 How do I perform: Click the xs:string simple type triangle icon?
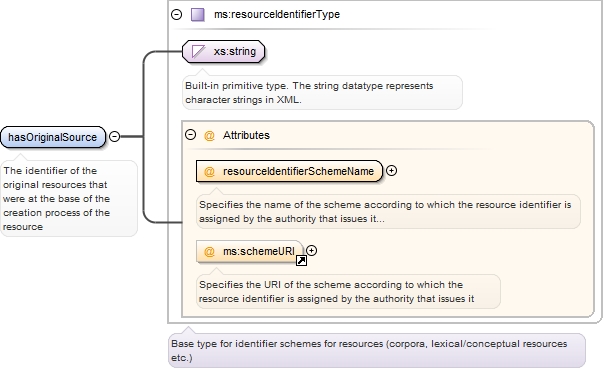198,51
